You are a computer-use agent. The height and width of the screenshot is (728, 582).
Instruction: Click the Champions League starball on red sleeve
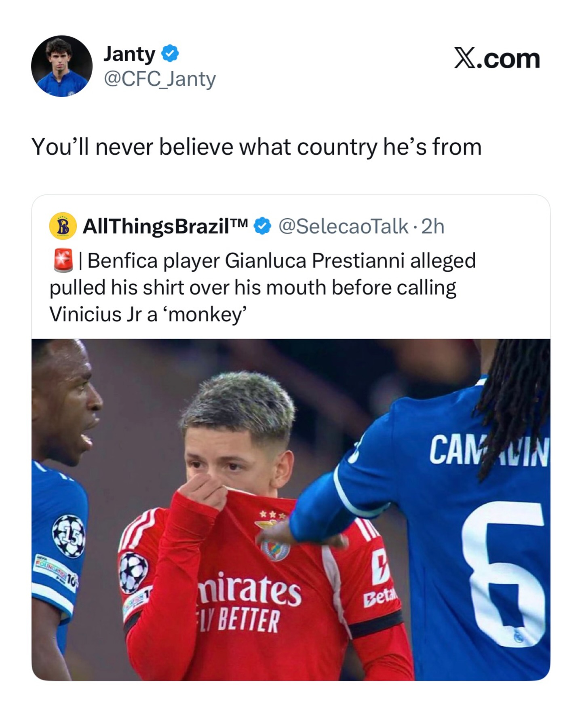click(134, 573)
